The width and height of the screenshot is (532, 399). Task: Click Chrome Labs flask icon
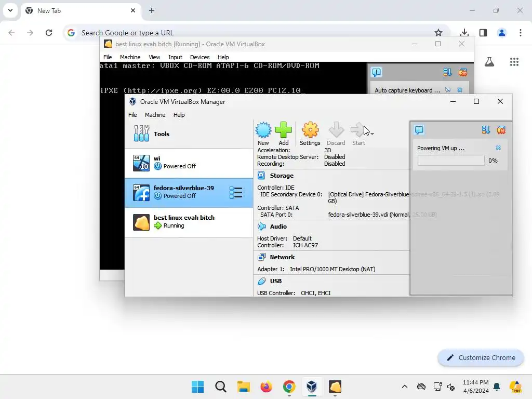[x=489, y=62]
